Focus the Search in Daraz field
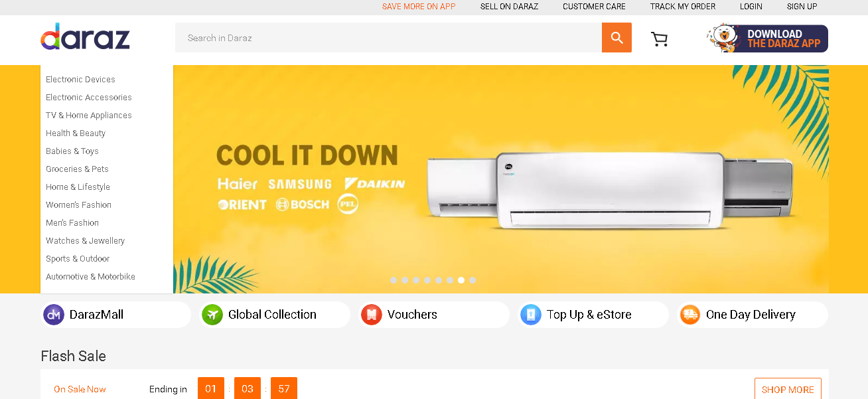868x399 pixels. [388, 38]
